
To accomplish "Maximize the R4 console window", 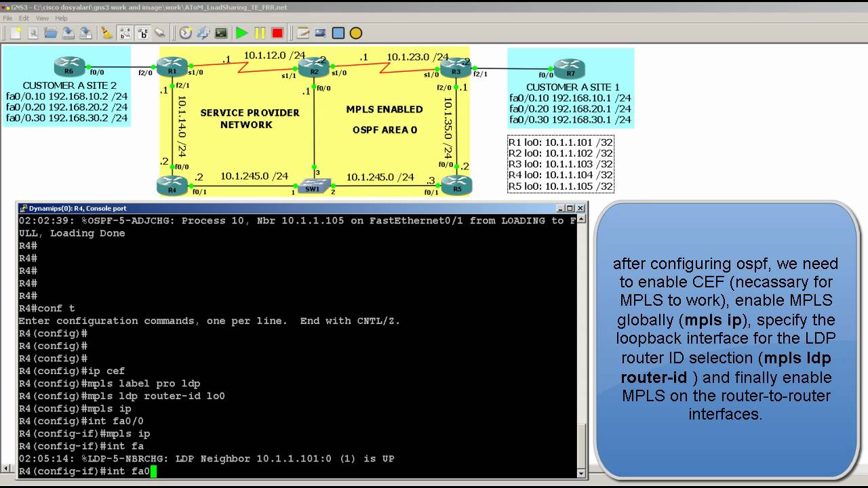I will coord(570,208).
